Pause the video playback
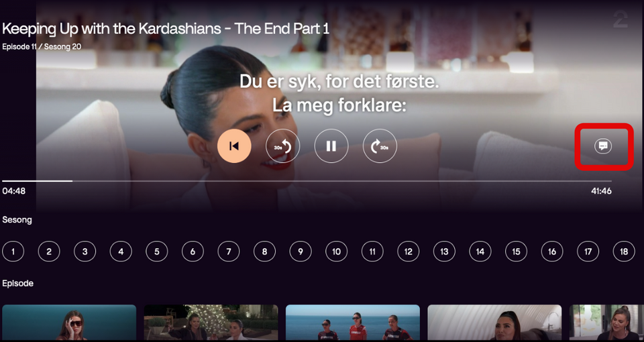The image size is (644, 342). pos(331,146)
